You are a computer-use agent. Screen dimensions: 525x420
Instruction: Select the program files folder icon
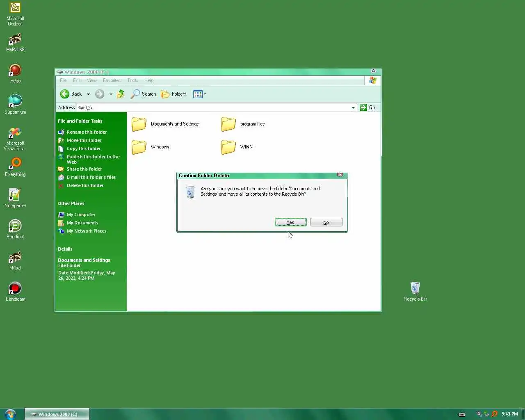tap(228, 124)
